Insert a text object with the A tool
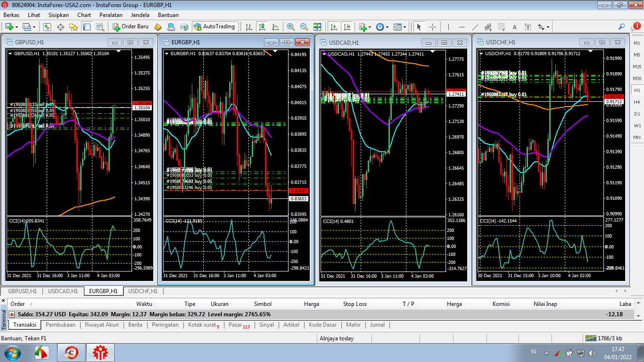The width and height of the screenshot is (644, 362). click(514, 27)
